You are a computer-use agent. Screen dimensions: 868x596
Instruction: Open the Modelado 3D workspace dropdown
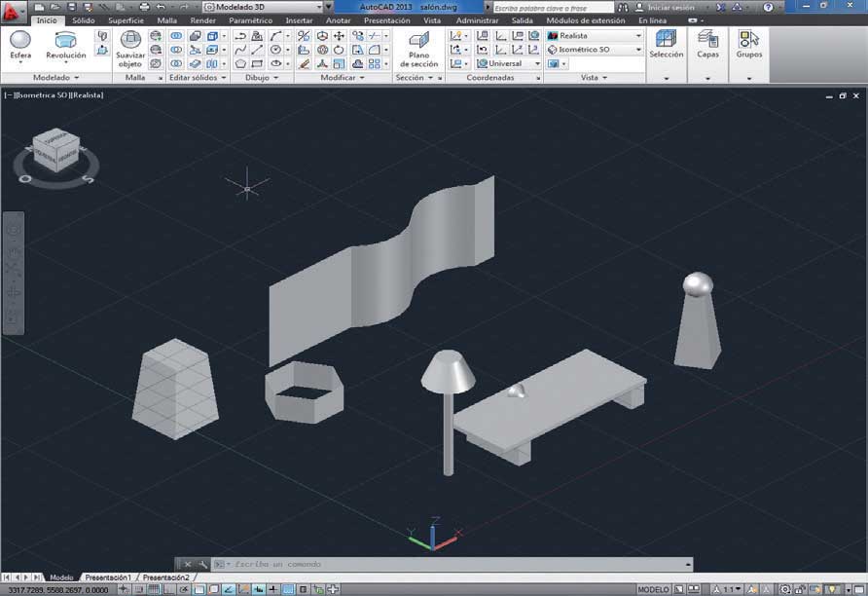(263, 7)
